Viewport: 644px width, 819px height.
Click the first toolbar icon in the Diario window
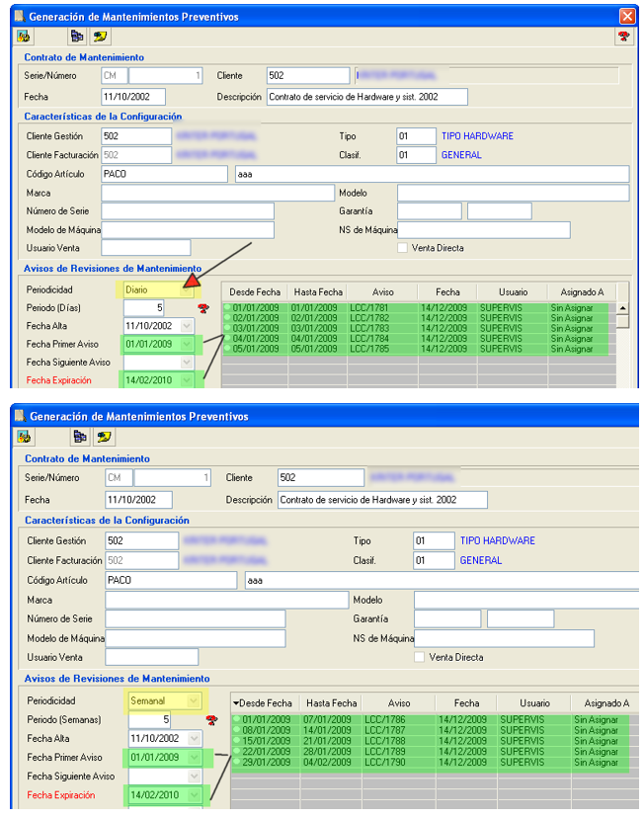point(23,36)
